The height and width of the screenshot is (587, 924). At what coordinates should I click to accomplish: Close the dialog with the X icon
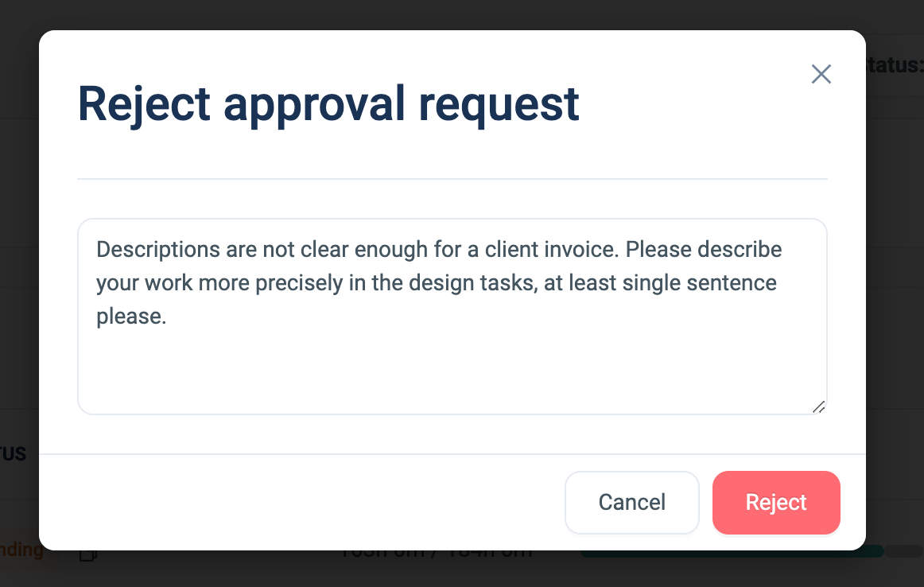(821, 75)
